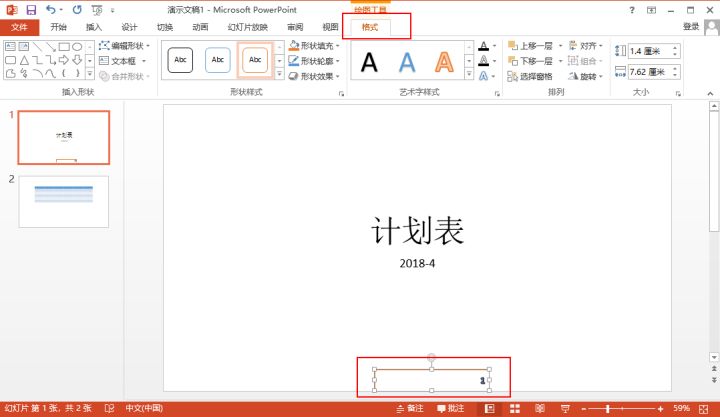Select the rounded rectangle shape

tap(10, 60)
